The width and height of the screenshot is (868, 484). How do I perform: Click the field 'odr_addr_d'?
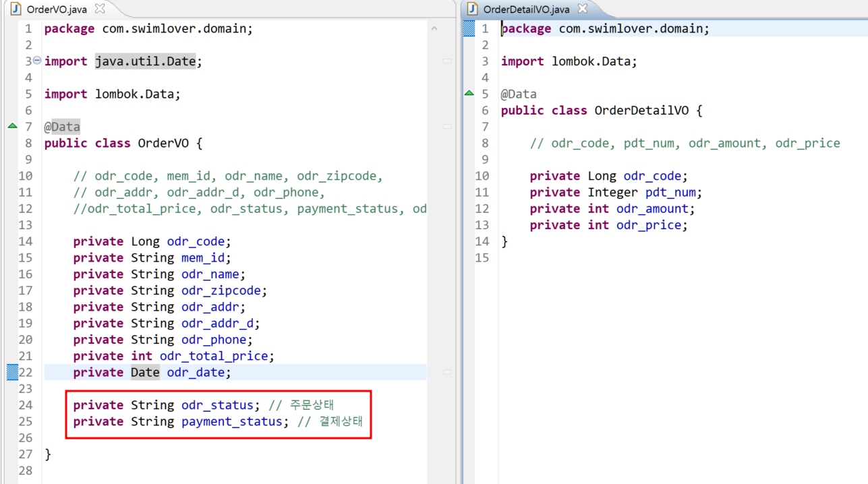[217, 323]
